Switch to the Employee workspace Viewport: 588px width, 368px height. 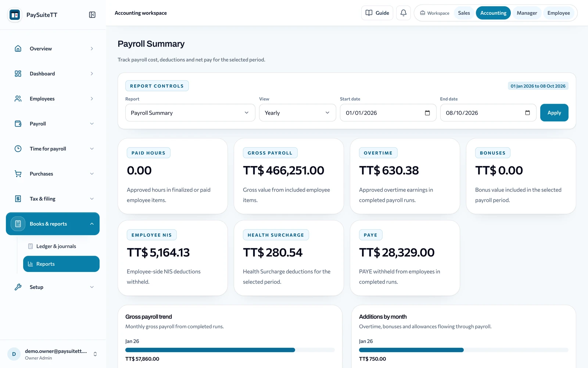click(x=559, y=13)
